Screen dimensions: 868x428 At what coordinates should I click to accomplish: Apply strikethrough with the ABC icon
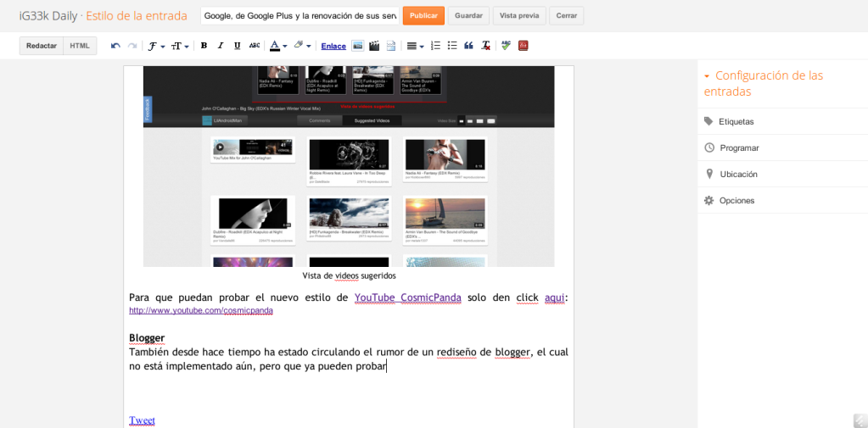255,46
